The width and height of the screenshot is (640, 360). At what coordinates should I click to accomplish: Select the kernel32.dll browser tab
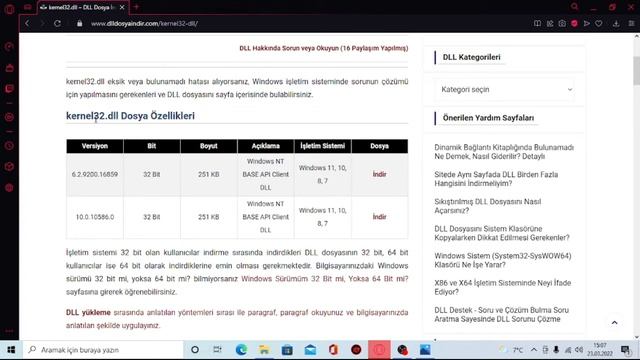click(x=82, y=7)
